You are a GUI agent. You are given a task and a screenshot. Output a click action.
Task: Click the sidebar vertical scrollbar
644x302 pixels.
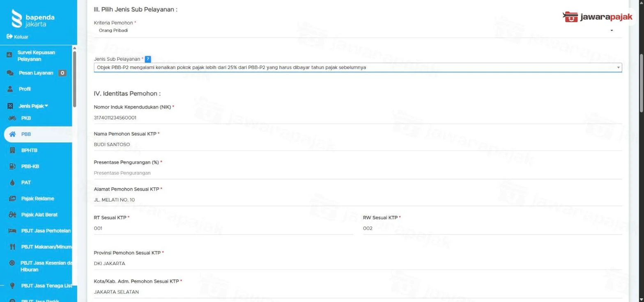click(74, 78)
